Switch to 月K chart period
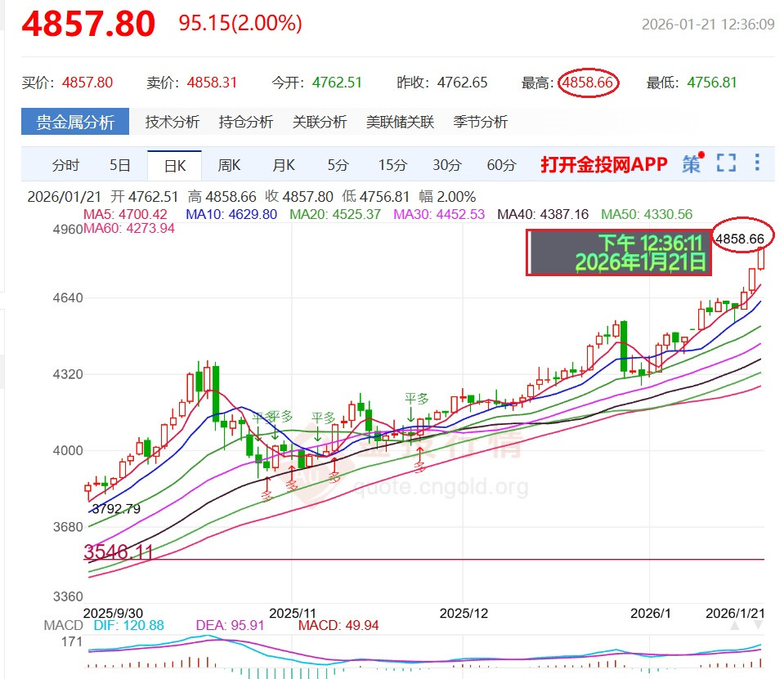 [x=284, y=165]
